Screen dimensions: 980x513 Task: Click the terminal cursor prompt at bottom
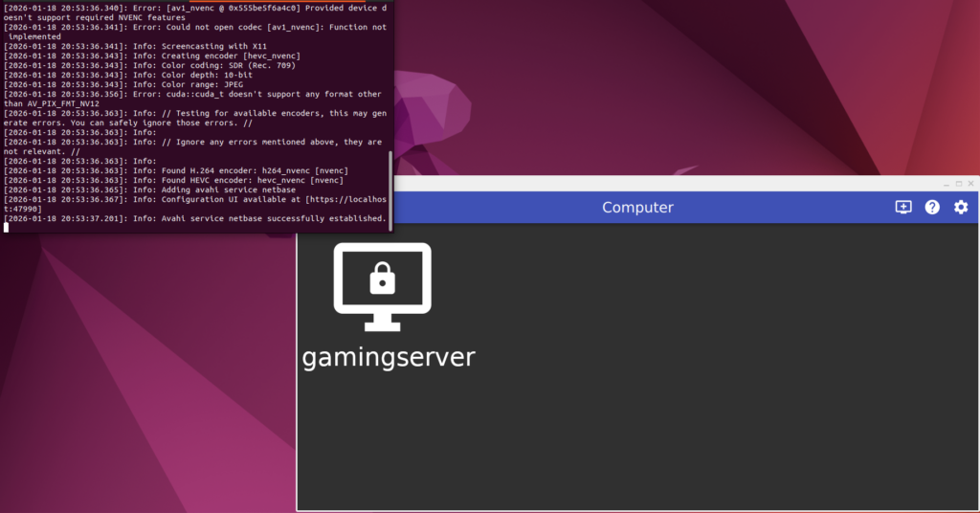[7, 228]
